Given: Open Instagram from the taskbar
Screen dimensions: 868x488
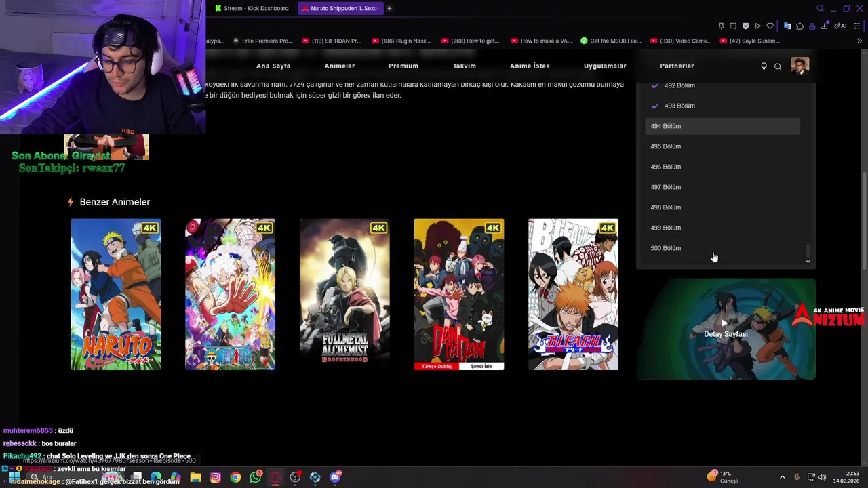Looking at the screenshot, I should (216, 477).
